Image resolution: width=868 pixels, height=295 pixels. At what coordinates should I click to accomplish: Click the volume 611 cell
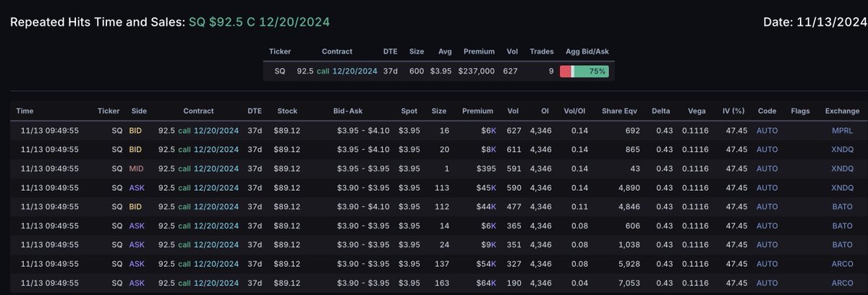[x=515, y=150]
